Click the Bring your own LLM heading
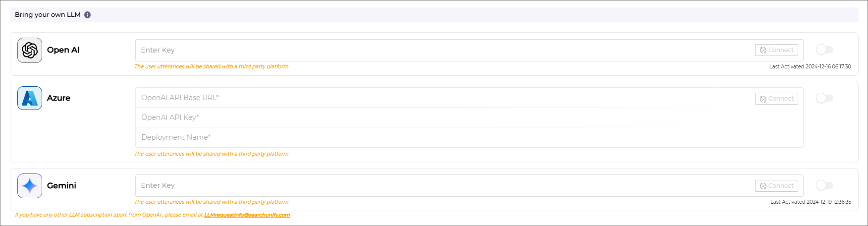868x226 pixels. (48, 15)
